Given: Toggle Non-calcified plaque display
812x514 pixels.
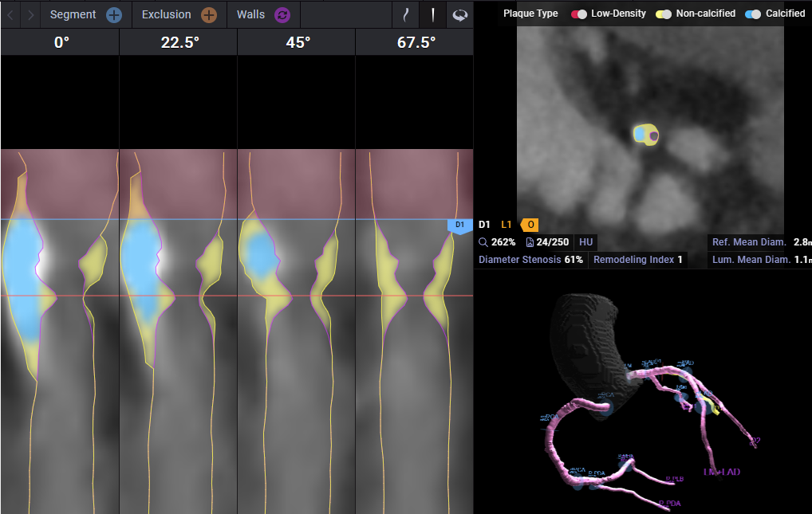Looking at the screenshot, I should pos(664,14).
